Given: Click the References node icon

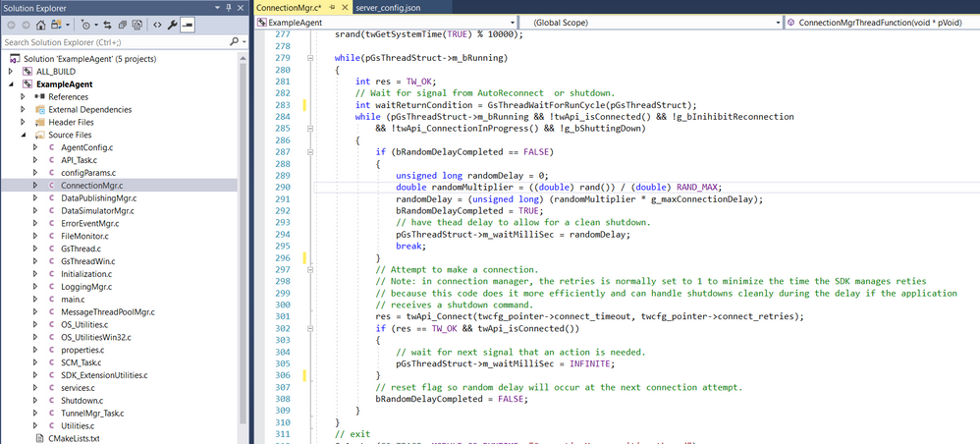Looking at the screenshot, I should (39, 97).
